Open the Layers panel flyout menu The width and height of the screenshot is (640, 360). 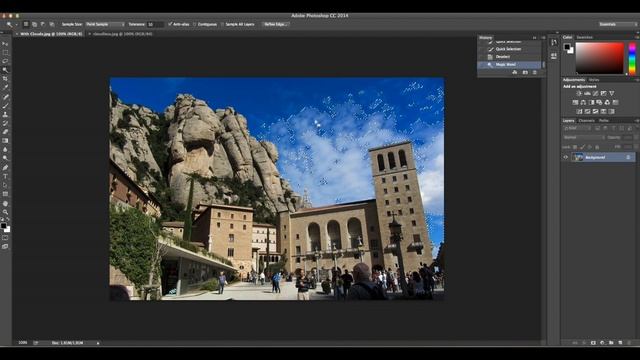coord(636,120)
